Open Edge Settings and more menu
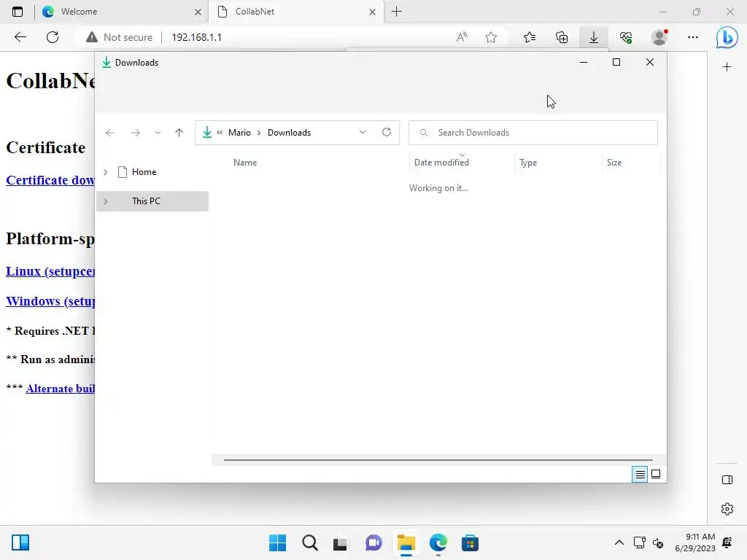The width and height of the screenshot is (747, 560). (693, 37)
